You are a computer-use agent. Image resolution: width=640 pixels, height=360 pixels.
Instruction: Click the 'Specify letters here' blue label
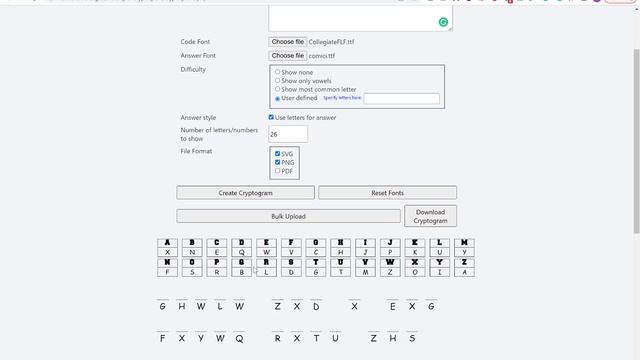[342, 98]
